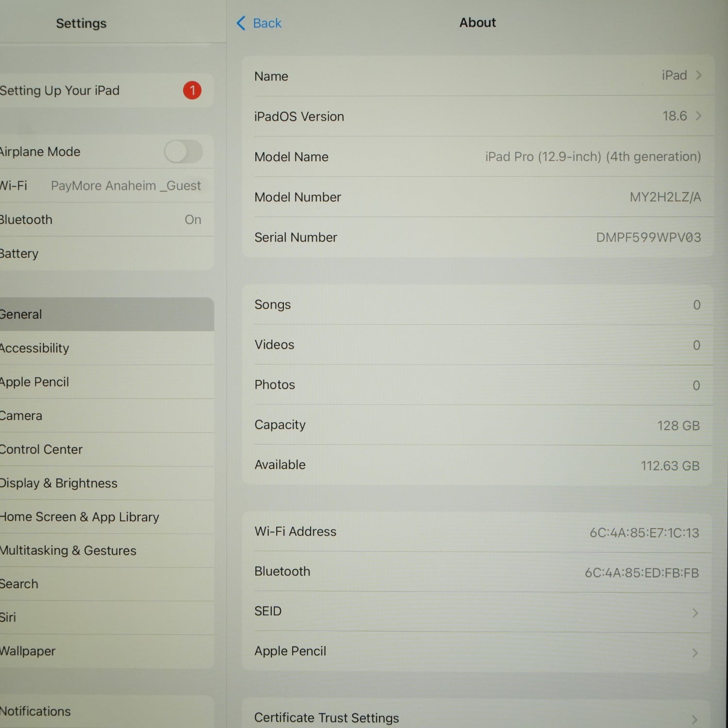Open Apple Pencil settings in sidebar
The image size is (728, 728).
[107, 382]
